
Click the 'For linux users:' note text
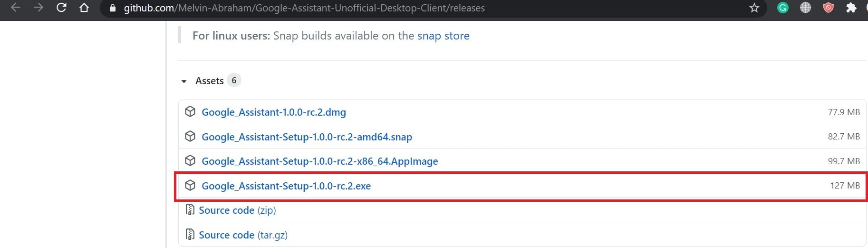231,36
